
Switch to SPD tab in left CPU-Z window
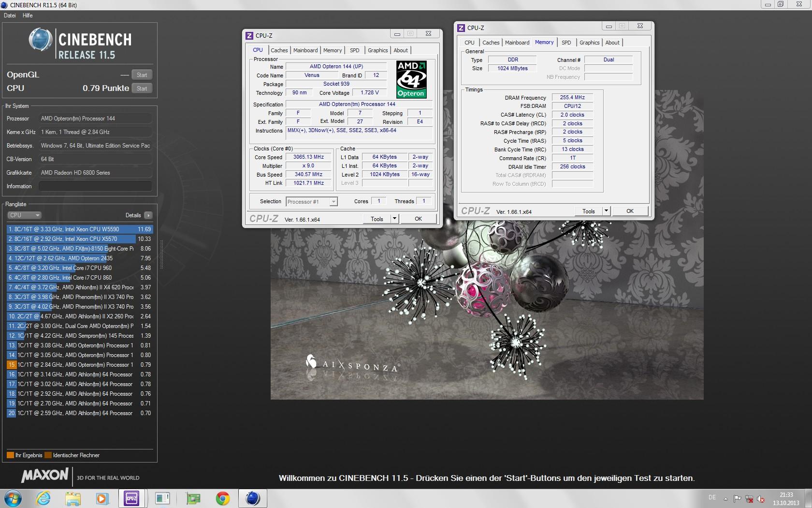[355, 50]
